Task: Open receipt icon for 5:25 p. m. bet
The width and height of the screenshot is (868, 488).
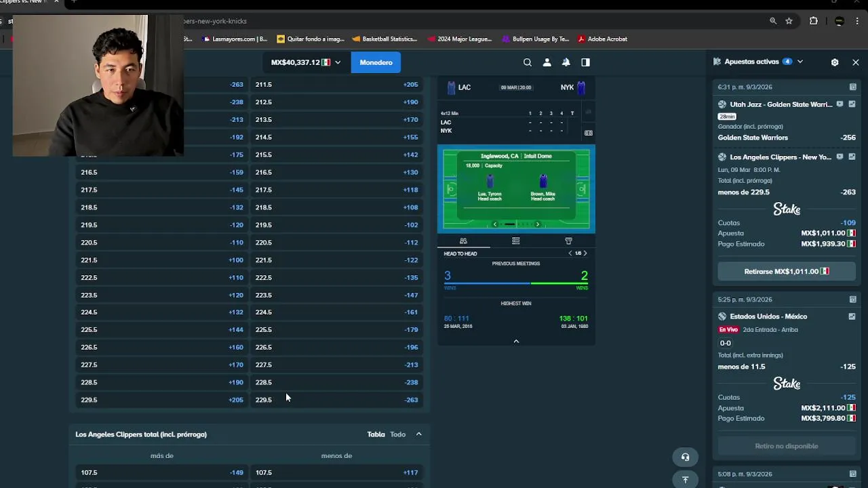Action: [x=852, y=299]
